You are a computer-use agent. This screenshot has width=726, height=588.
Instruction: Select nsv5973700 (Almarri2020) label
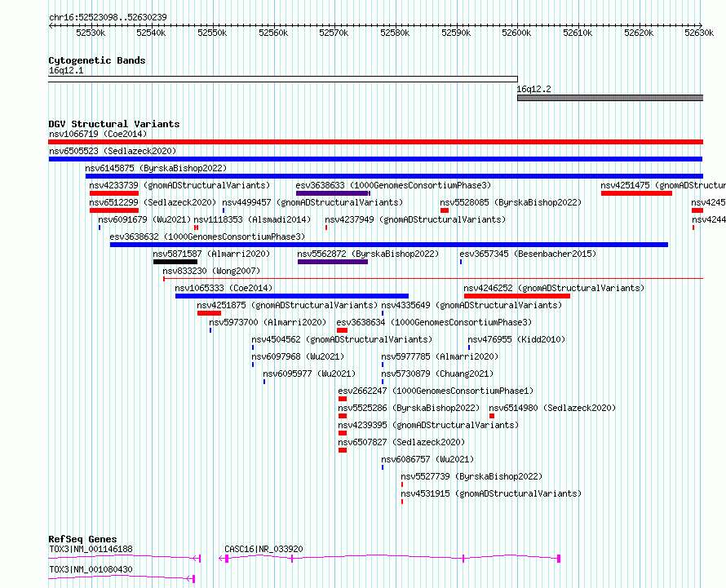268,322
